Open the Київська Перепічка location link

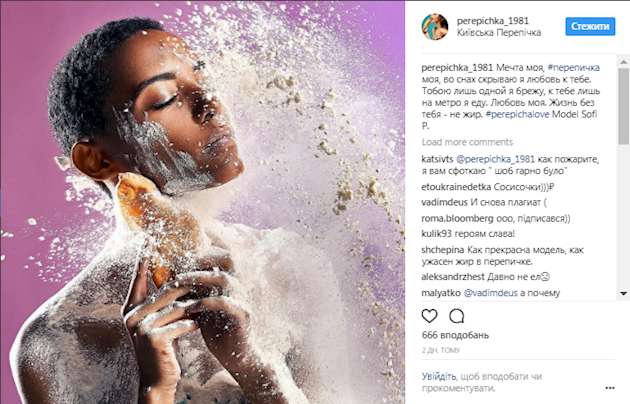(499, 33)
